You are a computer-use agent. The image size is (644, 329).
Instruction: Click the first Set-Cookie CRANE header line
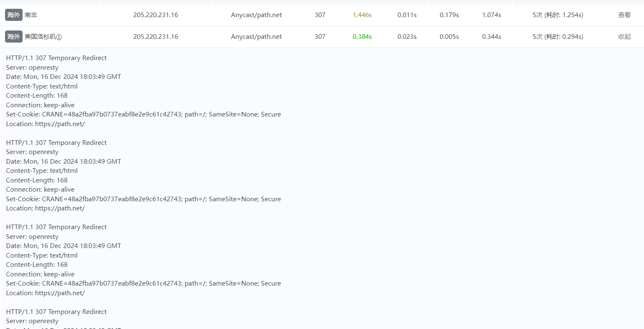(x=143, y=114)
